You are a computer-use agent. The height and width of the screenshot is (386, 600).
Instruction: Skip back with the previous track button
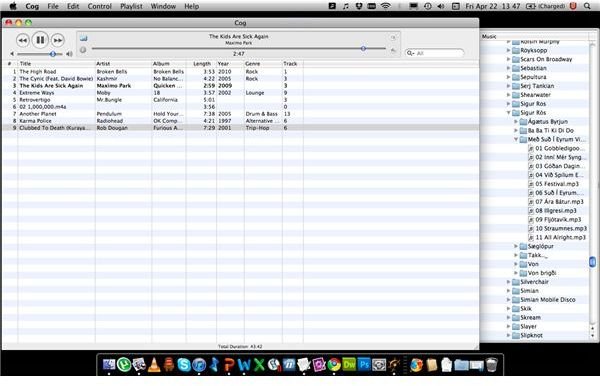23,40
